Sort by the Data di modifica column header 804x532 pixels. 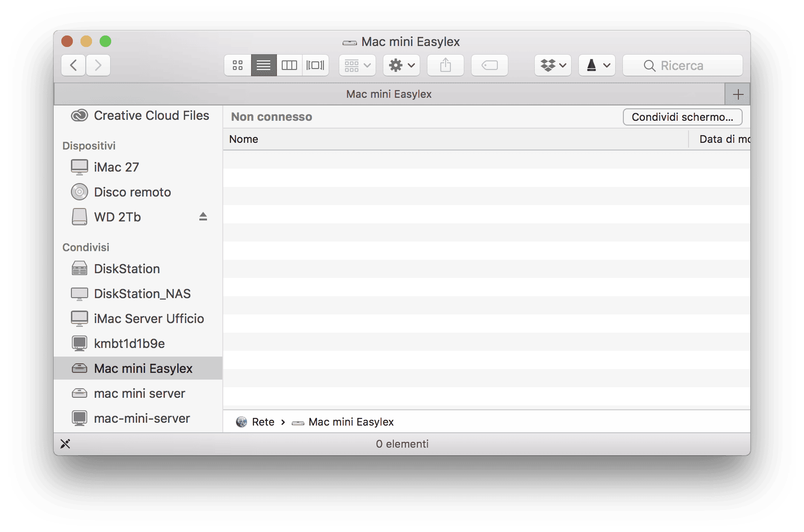[x=720, y=139]
